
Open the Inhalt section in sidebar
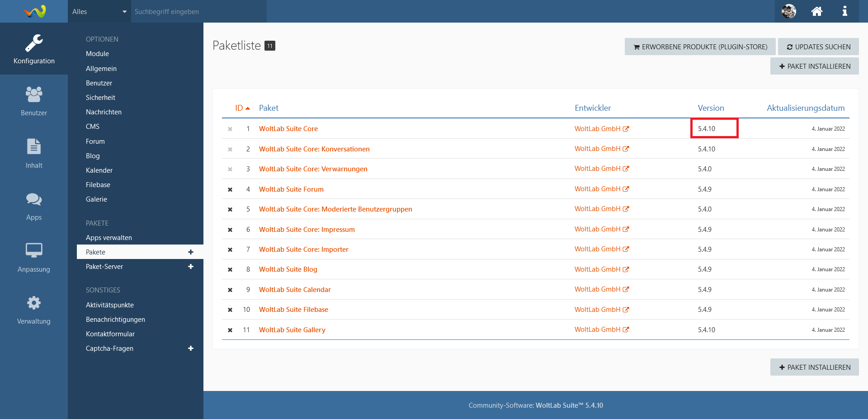pos(34,153)
